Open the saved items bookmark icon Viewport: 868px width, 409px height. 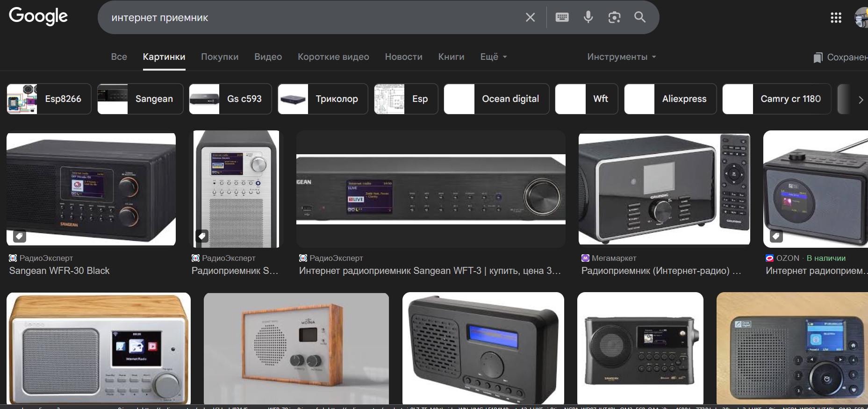(818, 57)
